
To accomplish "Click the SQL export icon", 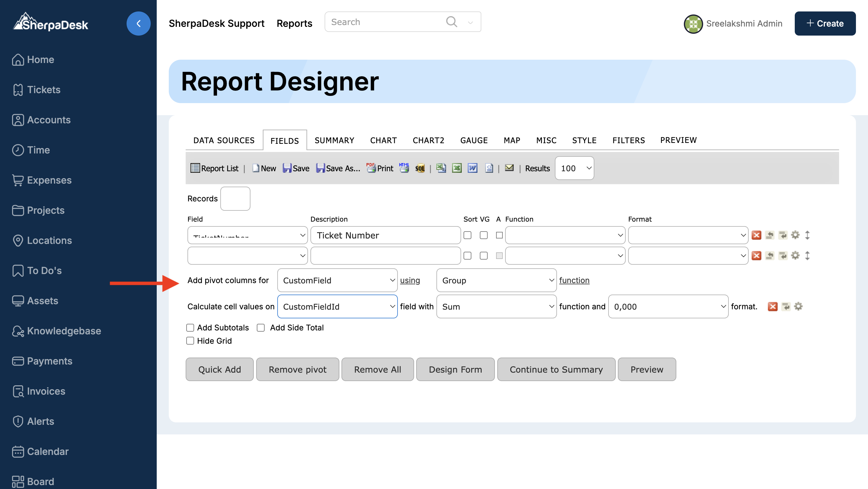I will [420, 168].
